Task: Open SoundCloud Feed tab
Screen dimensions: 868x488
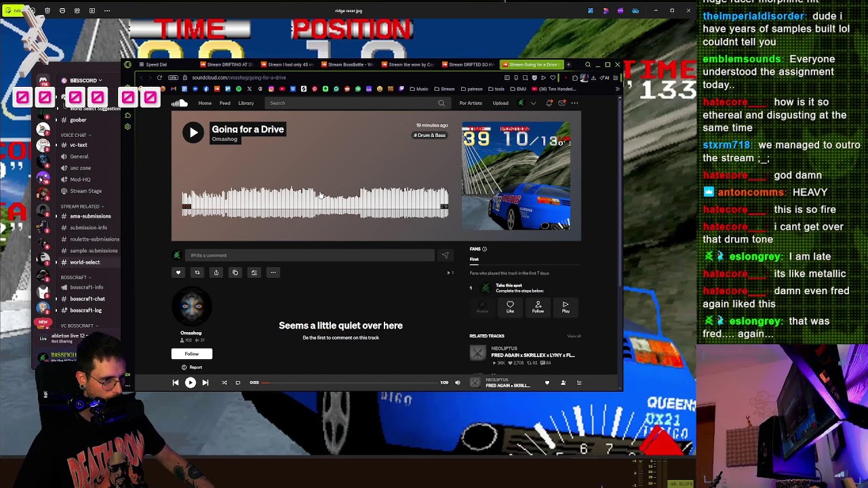Action: pyautogui.click(x=224, y=103)
